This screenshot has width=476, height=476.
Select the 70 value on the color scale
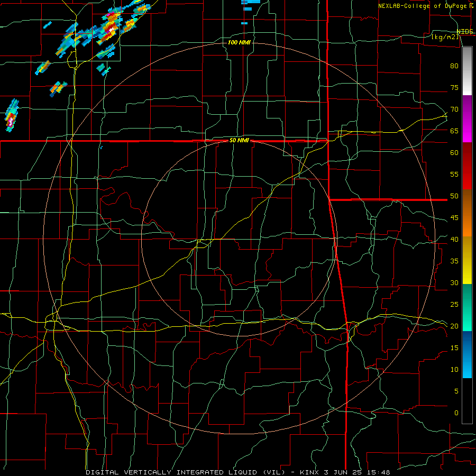[x=454, y=109]
